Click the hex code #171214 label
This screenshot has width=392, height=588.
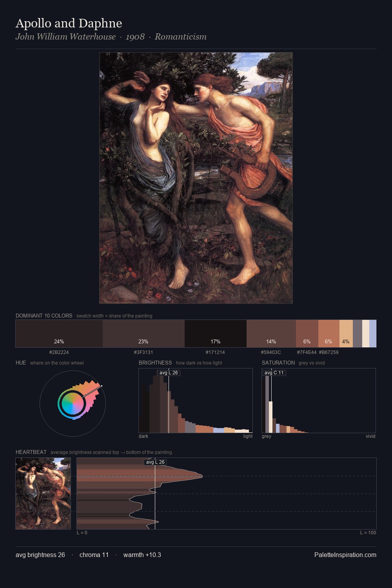[215, 352]
